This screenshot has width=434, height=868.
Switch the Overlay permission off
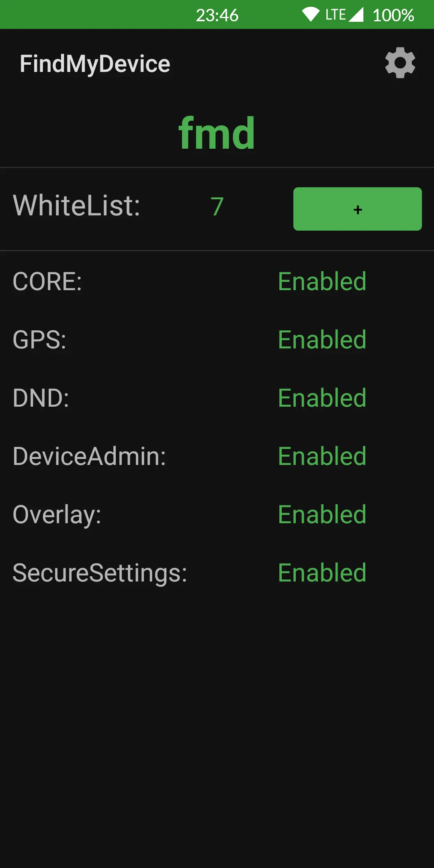click(321, 514)
